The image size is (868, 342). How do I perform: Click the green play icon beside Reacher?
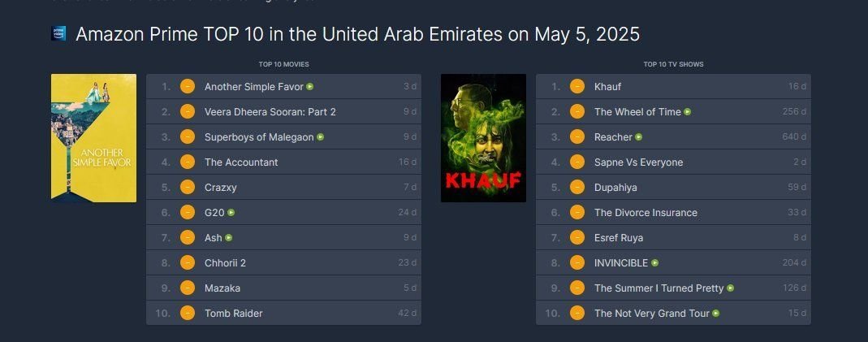639,137
